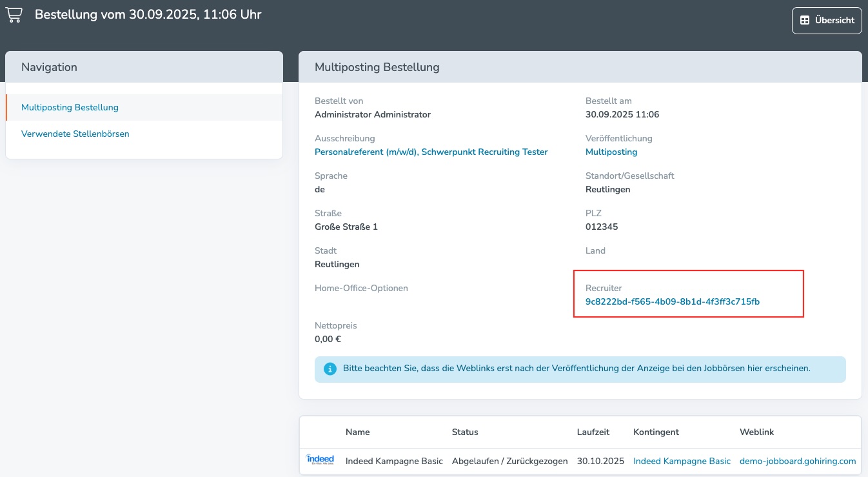Click the Multiposting link under Veröffentlichung
868x477 pixels.
[611, 152]
